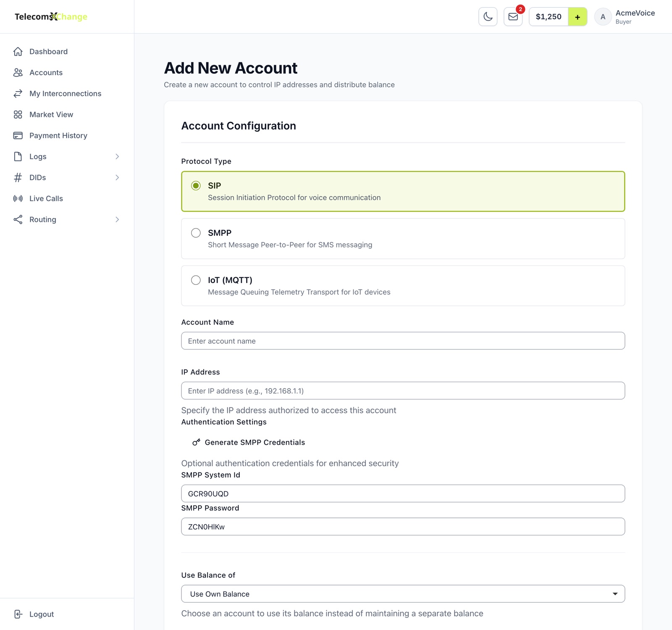Click the Logs file icon
Viewport: 672px width, 630px height.
18,157
